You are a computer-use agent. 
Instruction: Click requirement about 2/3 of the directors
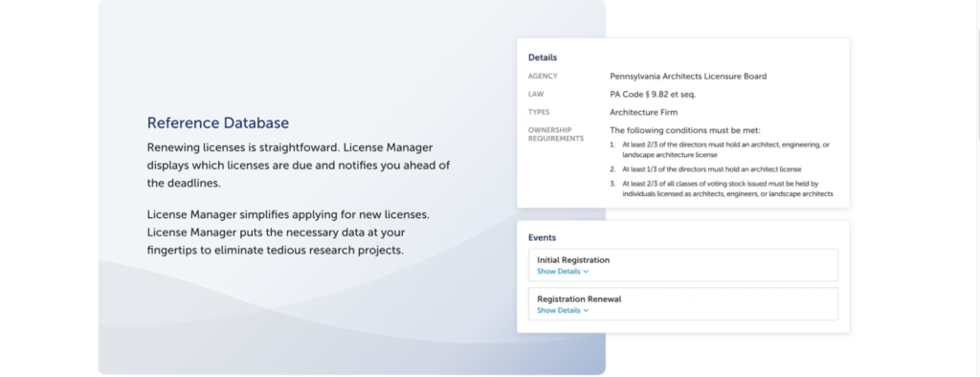[x=725, y=149]
